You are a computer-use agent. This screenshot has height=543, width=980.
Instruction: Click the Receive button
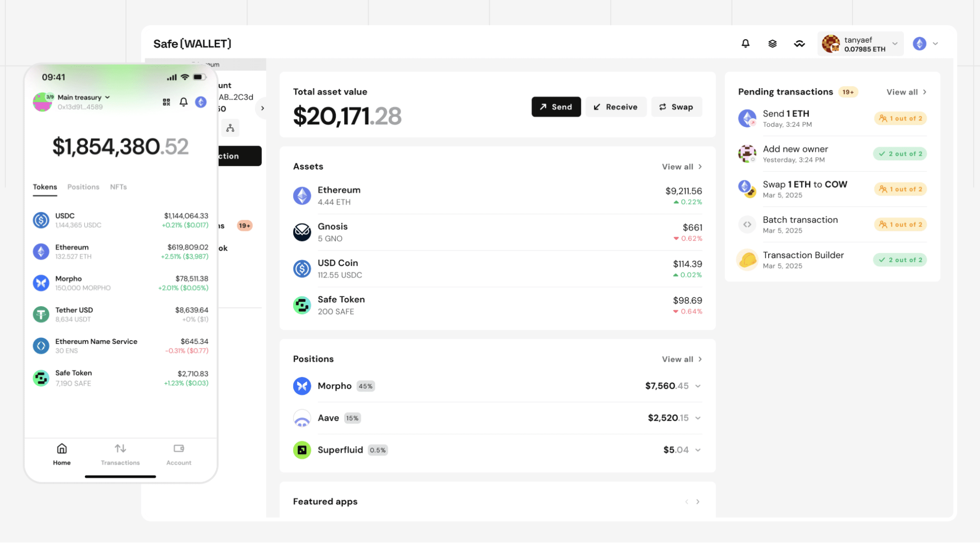616,107
